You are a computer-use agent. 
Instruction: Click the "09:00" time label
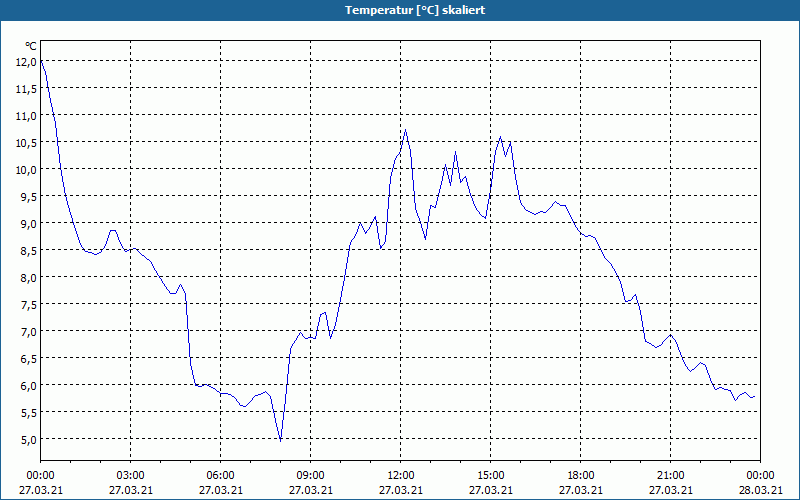coord(311,476)
